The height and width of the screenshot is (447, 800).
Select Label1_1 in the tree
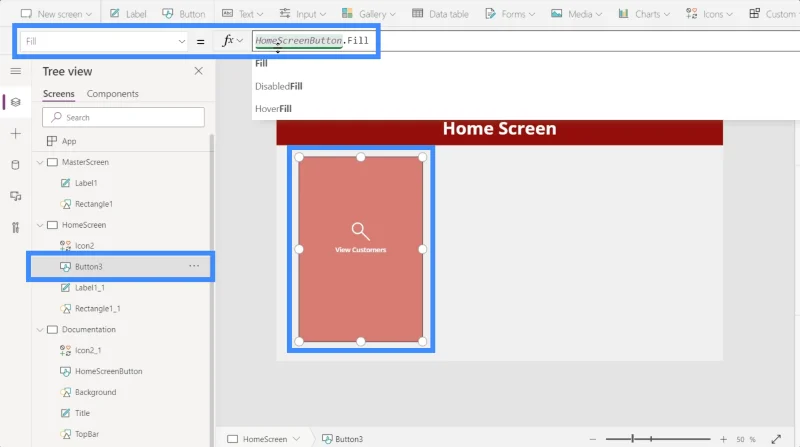pyautogui.click(x=90, y=288)
